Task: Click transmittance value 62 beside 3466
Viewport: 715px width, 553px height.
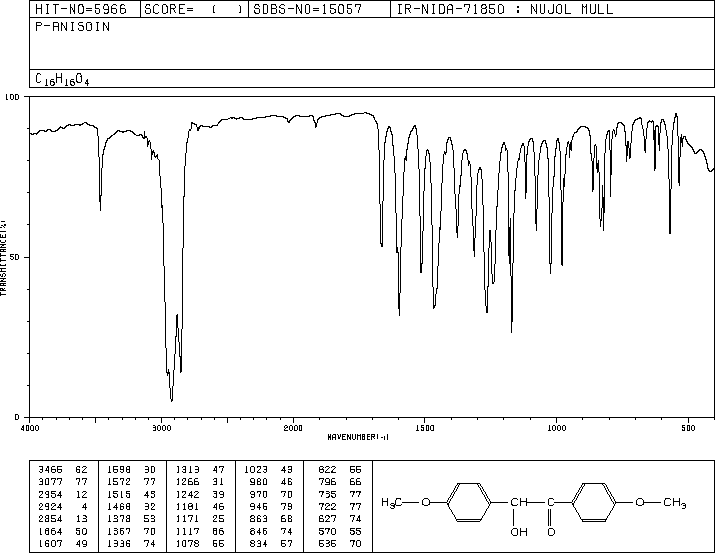Action: click(81, 470)
